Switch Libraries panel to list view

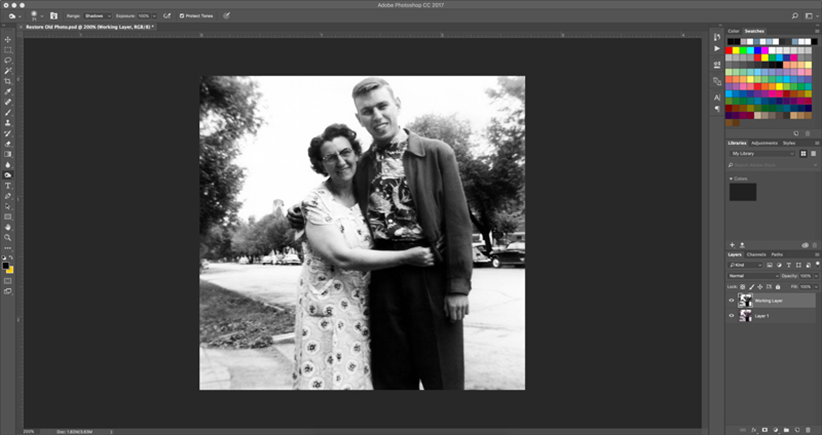814,154
